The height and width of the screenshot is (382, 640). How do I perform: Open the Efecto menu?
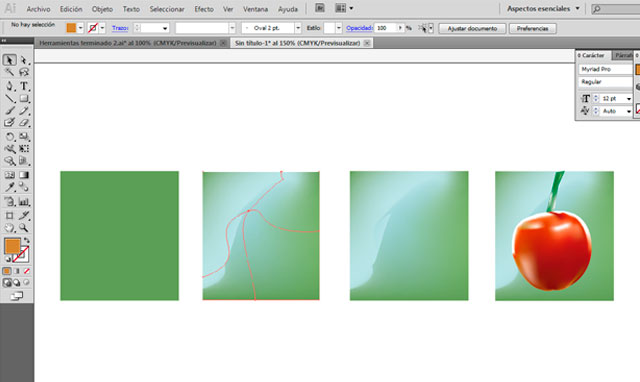point(204,9)
